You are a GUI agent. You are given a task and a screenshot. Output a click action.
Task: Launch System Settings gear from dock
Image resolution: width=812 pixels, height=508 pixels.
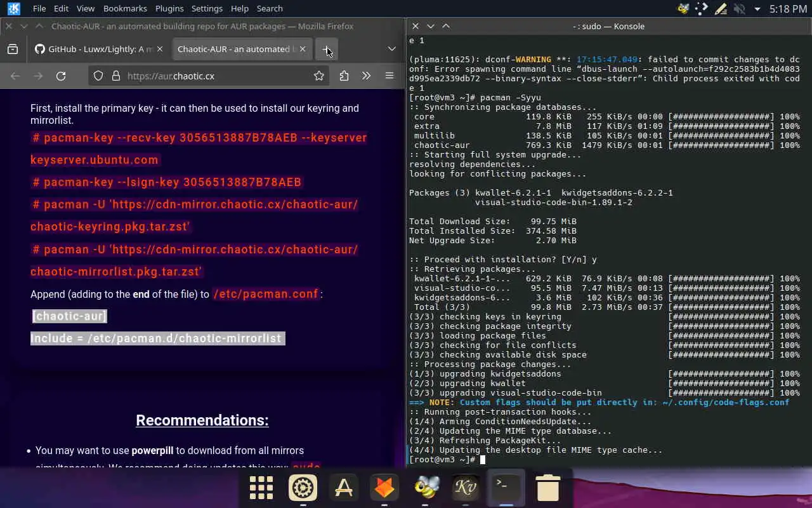pyautogui.click(x=303, y=488)
